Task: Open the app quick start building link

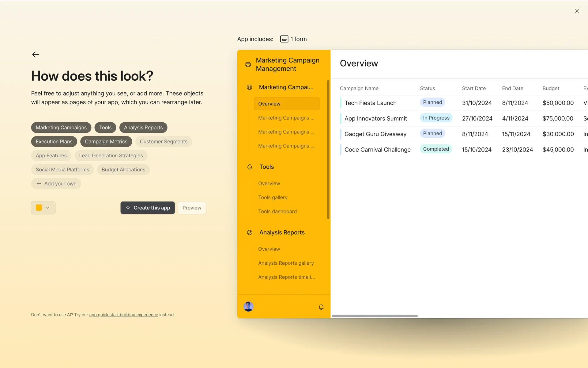Action: [123, 315]
